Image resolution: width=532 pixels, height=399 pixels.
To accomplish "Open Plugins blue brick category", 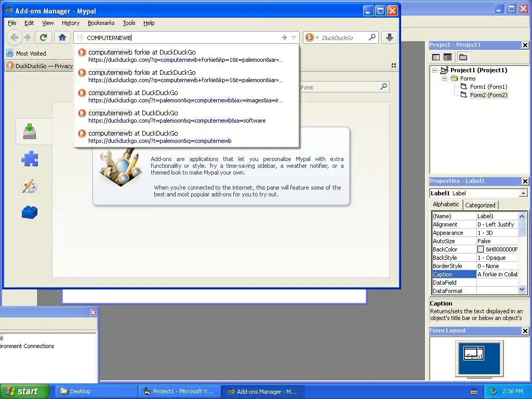I will click(x=30, y=212).
